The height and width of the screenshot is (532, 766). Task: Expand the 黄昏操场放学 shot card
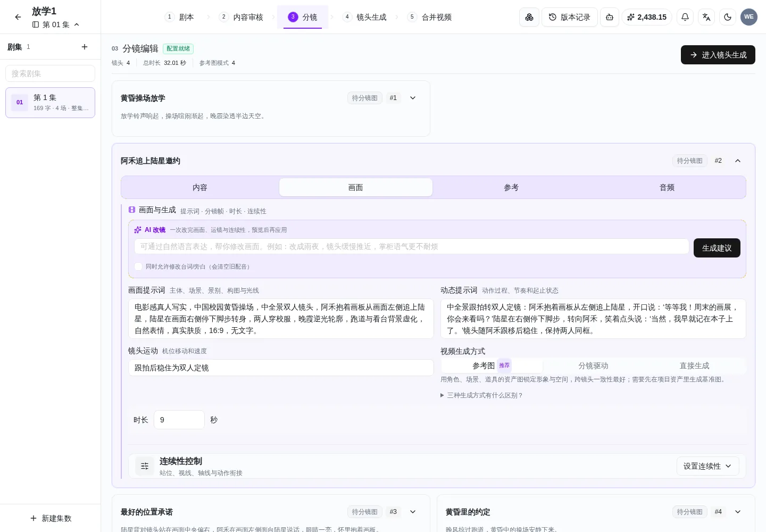(x=413, y=98)
